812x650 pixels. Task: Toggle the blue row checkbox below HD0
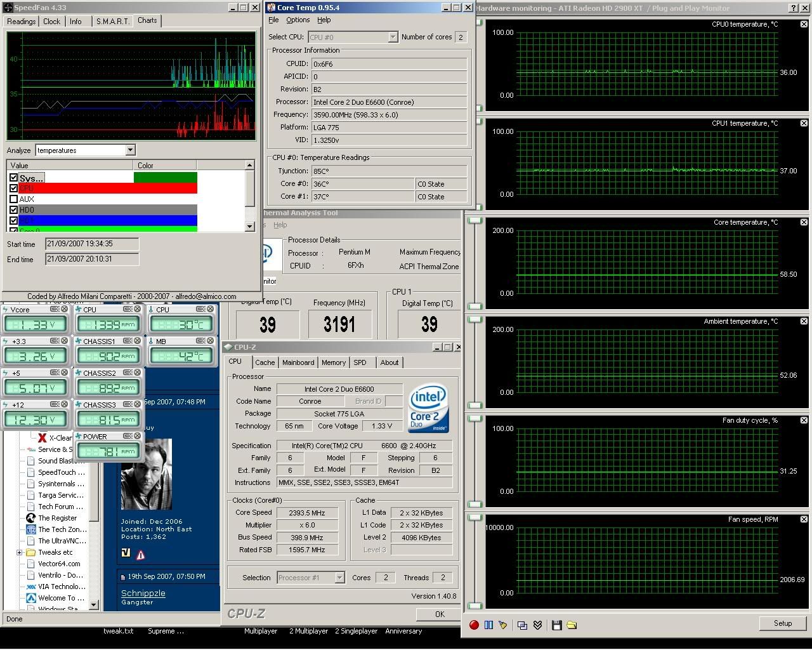[13, 220]
